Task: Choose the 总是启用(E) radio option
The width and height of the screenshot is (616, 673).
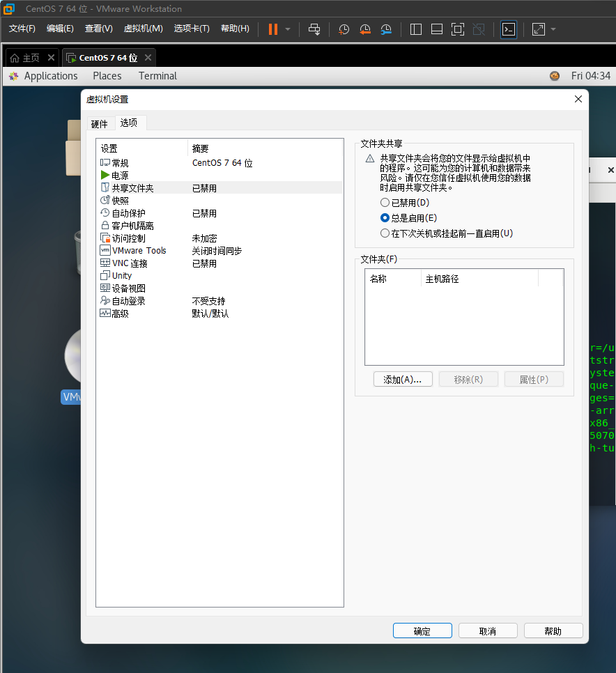Action: pos(408,218)
